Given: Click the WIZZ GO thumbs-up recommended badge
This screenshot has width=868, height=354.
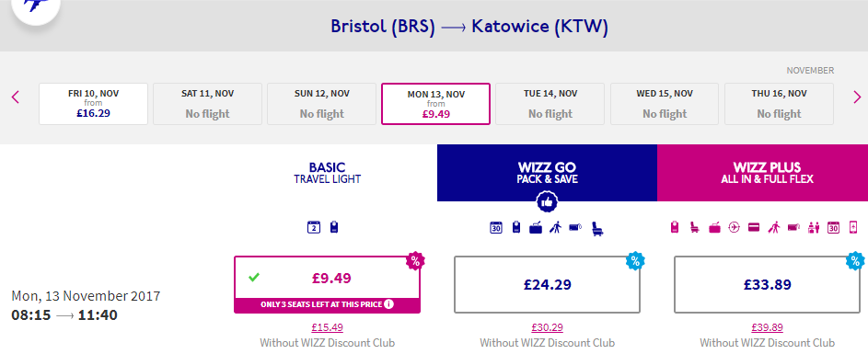Looking at the screenshot, I should [x=547, y=202].
